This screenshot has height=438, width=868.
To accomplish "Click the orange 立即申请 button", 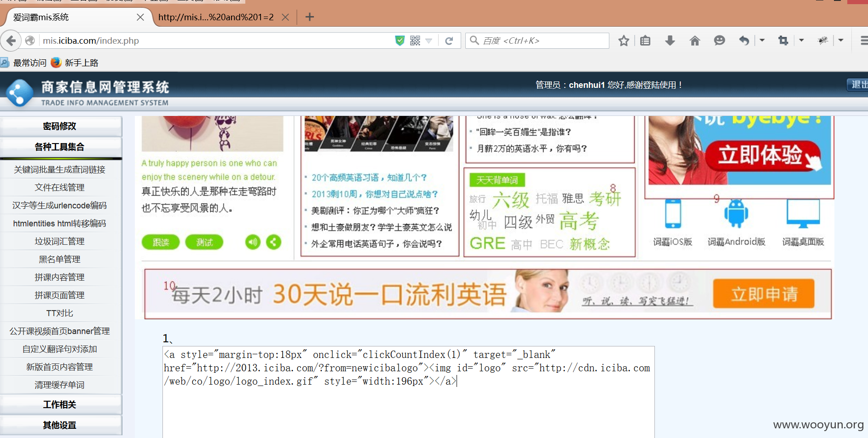I will (764, 294).
